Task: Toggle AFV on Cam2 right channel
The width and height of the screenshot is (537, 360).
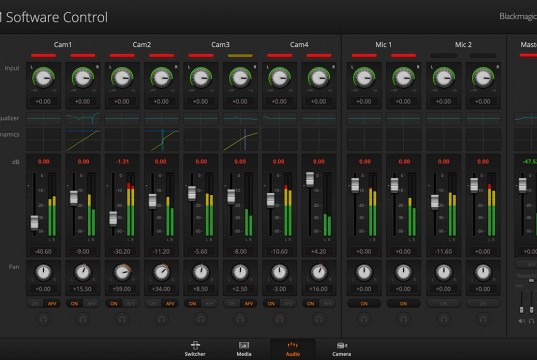Action: [170, 303]
